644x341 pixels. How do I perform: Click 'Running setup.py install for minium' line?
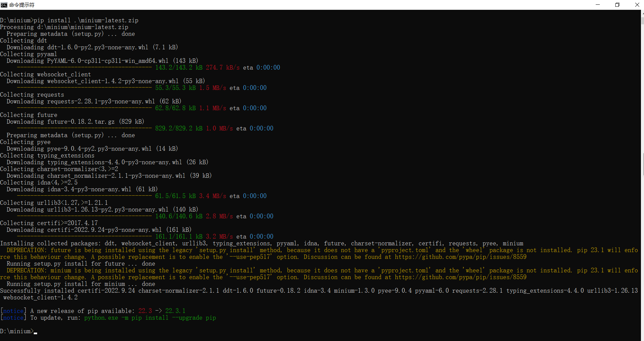click(x=81, y=284)
